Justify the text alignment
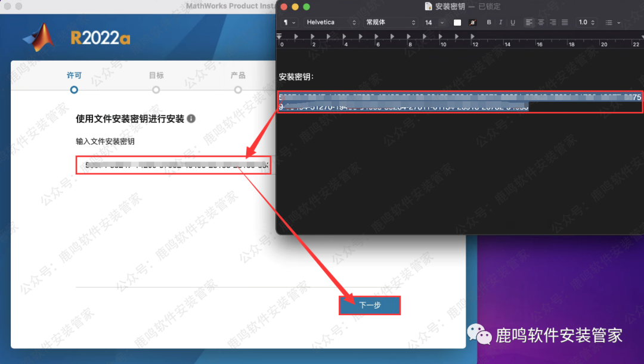 coord(565,23)
